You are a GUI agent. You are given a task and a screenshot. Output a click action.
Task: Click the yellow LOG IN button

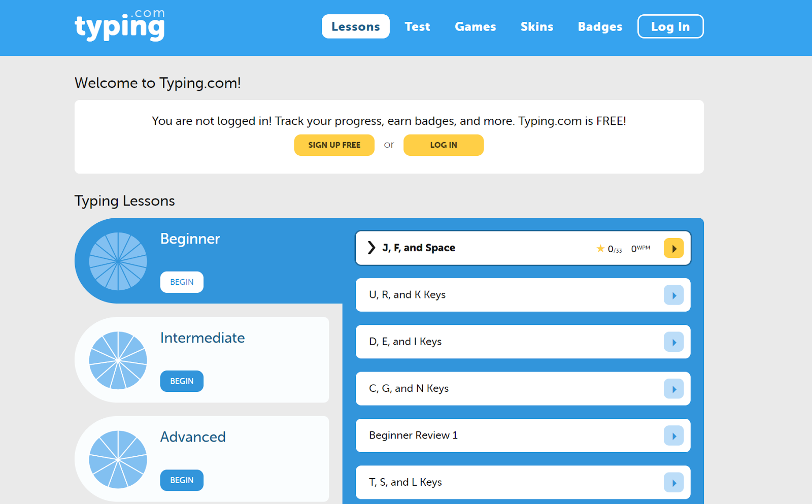coord(444,145)
